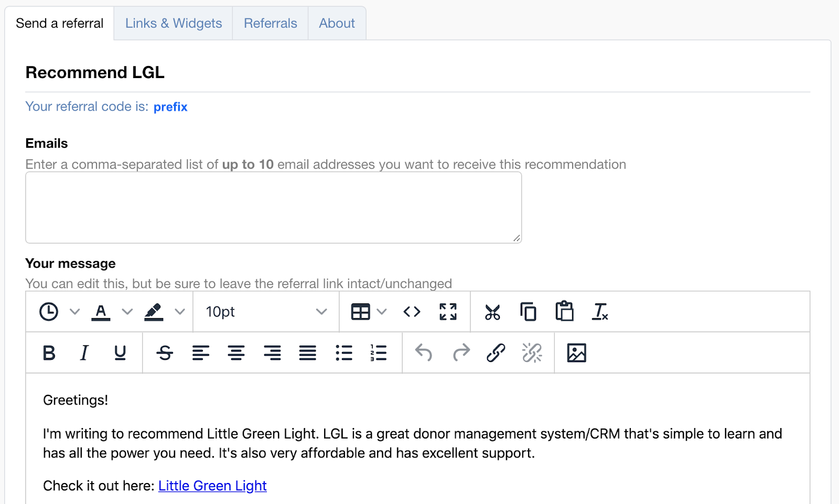
Task: Apply the background highlight color icon
Action: pos(154,312)
